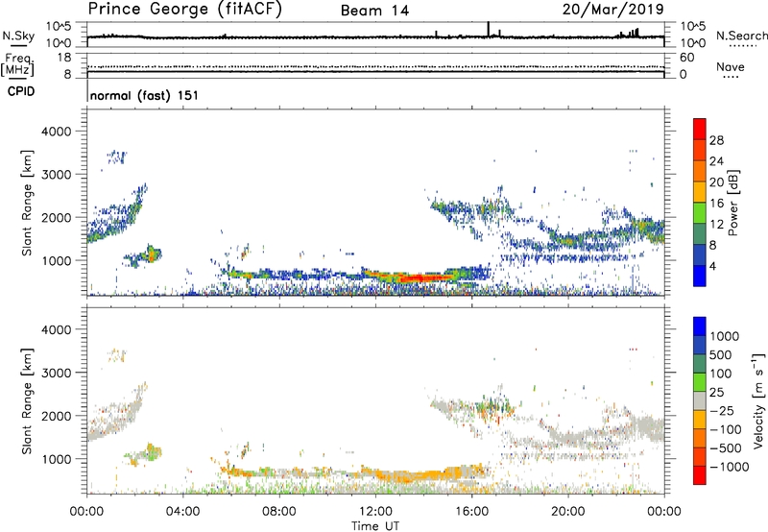768x532 pixels.
Task: Click the red segment of the power color bar
Action: (700, 129)
